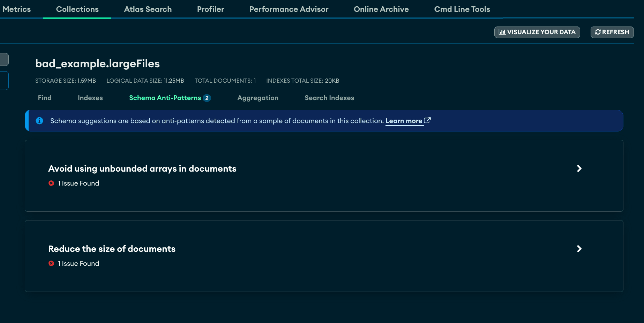
Task: Click the Storage Size 1.59MB text
Action: tap(66, 81)
